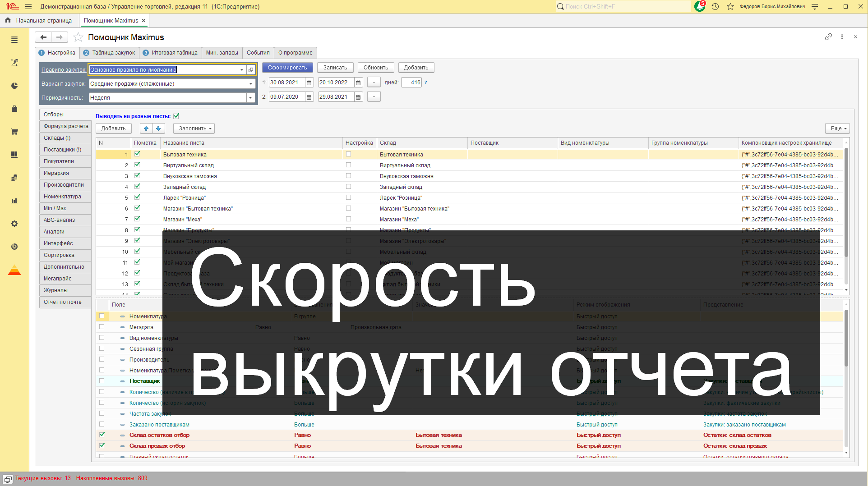This screenshot has height=486, width=868.
Task: Click the Сформировать button
Action: click(x=287, y=68)
